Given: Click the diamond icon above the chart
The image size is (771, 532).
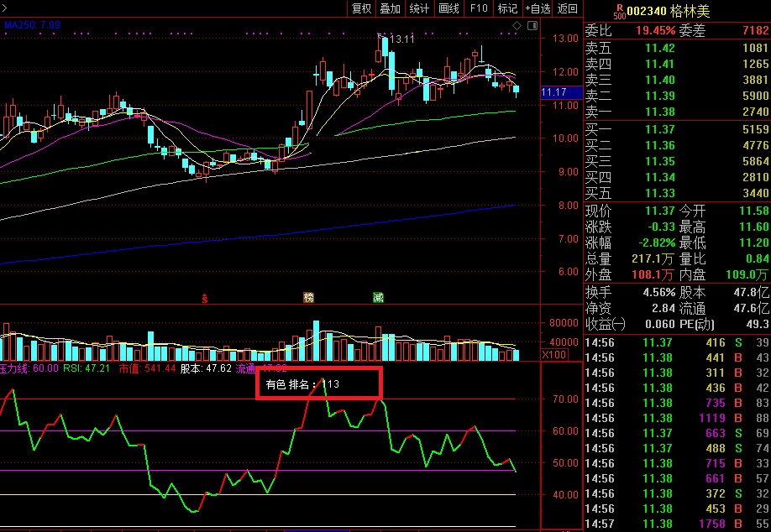Looking at the screenshot, I should point(517,25).
